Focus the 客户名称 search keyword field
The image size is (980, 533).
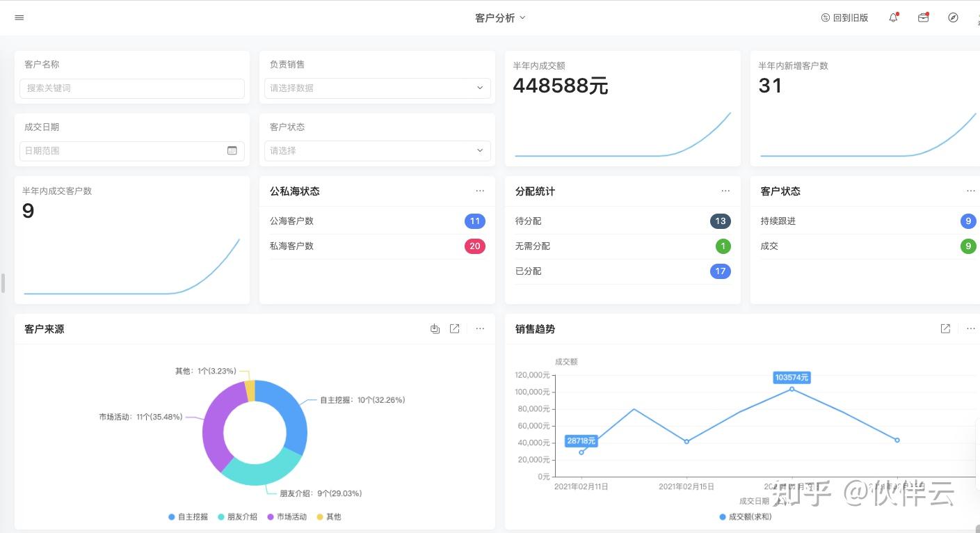132,88
